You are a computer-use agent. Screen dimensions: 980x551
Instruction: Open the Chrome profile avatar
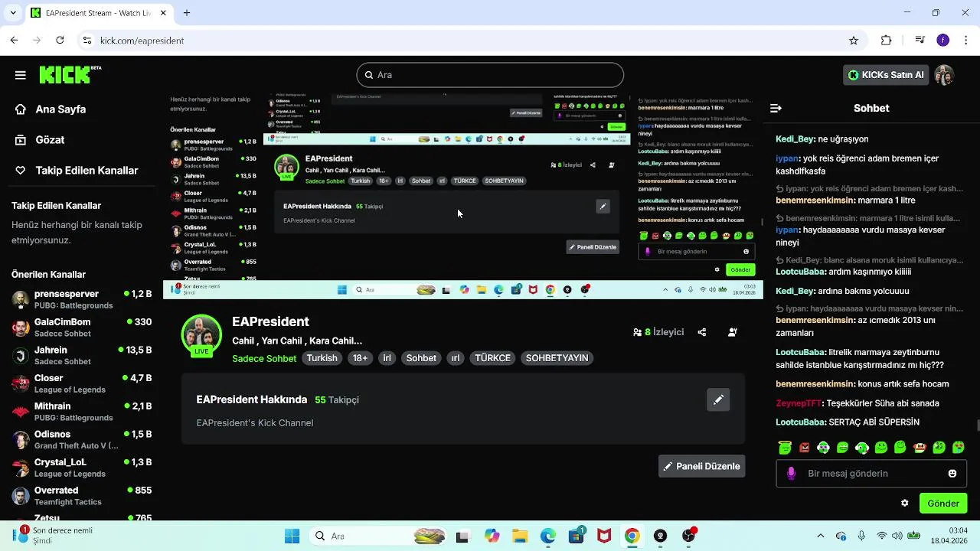click(x=943, y=41)
